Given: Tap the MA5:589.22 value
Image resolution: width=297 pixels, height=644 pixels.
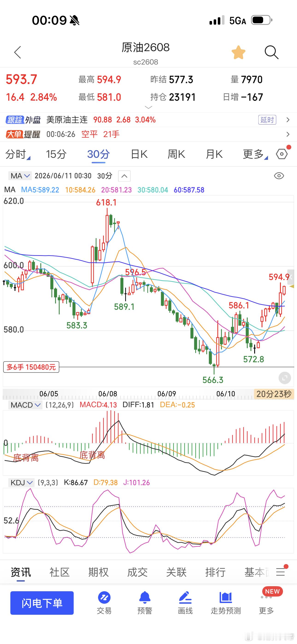Looking at the screenshot, I should [40, 190].
